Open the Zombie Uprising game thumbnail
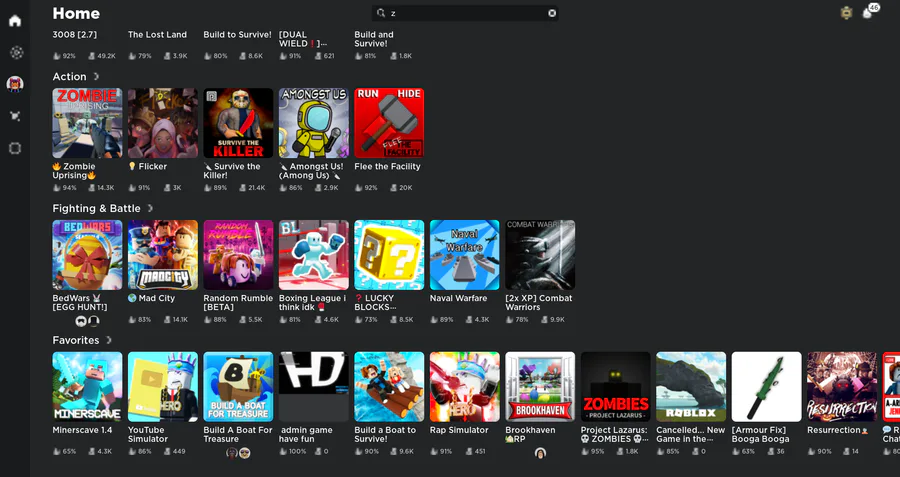Viewport: 900px width, 477px height. pyautogui.click(x=87, y=123)
